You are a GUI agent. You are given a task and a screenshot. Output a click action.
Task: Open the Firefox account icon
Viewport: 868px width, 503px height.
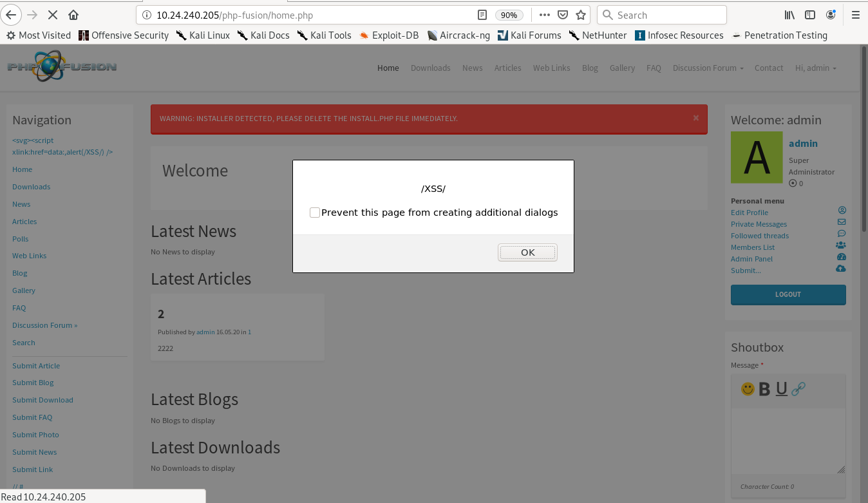[831, 15]
